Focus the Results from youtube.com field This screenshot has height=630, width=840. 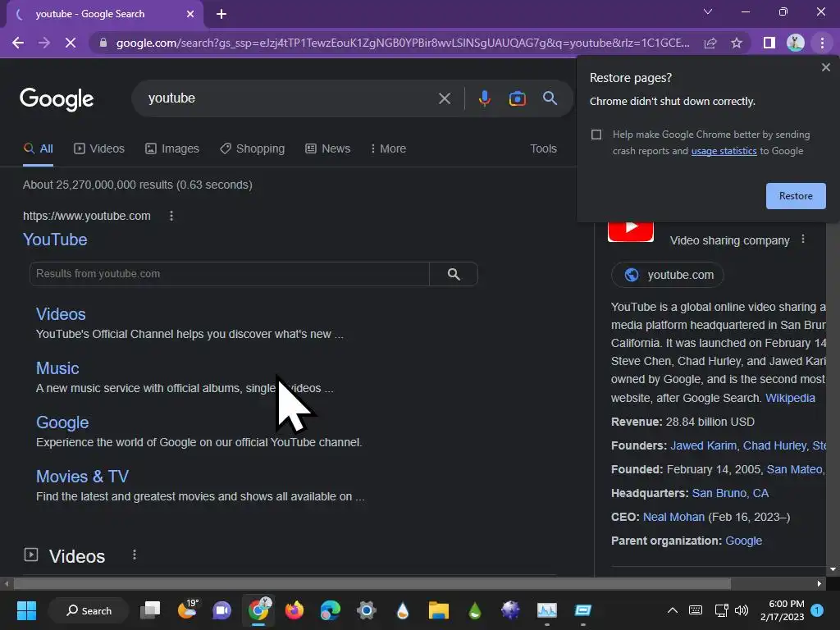[x=230, y=274]
